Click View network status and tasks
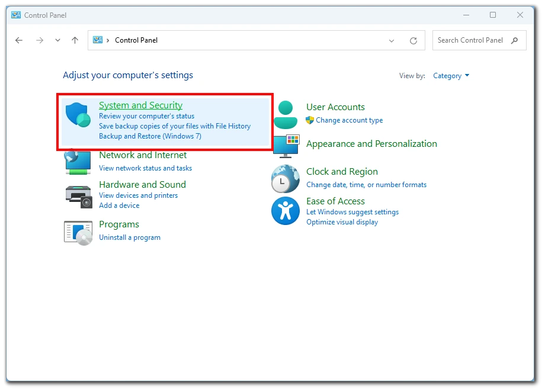This screenshot has width=545, height=392. (145, 168)
